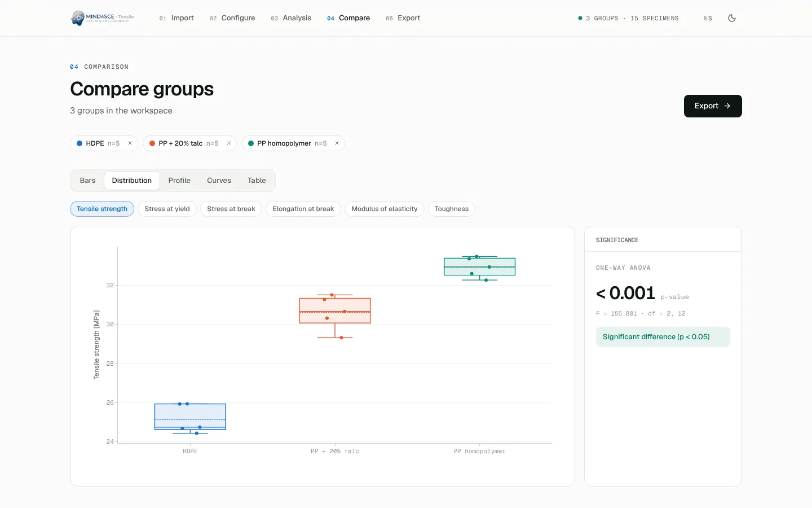Image resolution: width=812 pixels, height=508 pixels.
Task: Click the blue HDPE color dot
Action: (80, 143)
